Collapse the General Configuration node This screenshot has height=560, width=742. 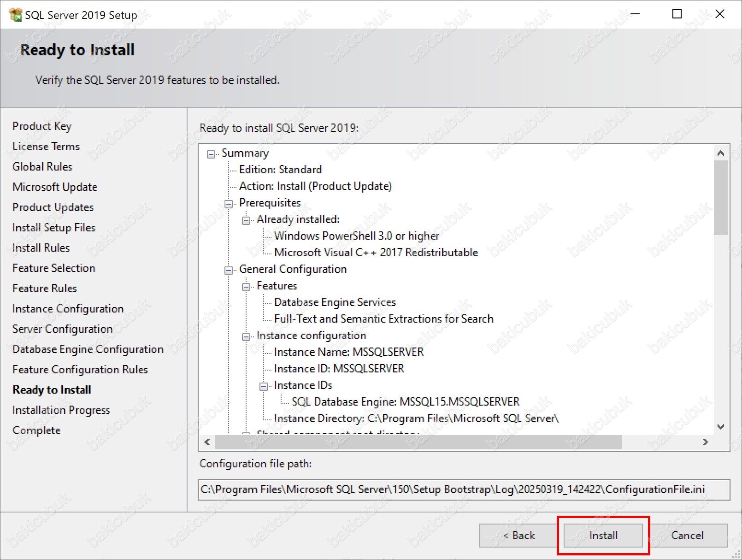click(x=229, y=270)
